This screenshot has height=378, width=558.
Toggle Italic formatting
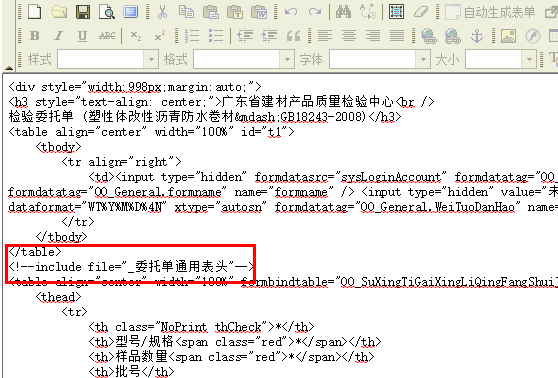58,36
